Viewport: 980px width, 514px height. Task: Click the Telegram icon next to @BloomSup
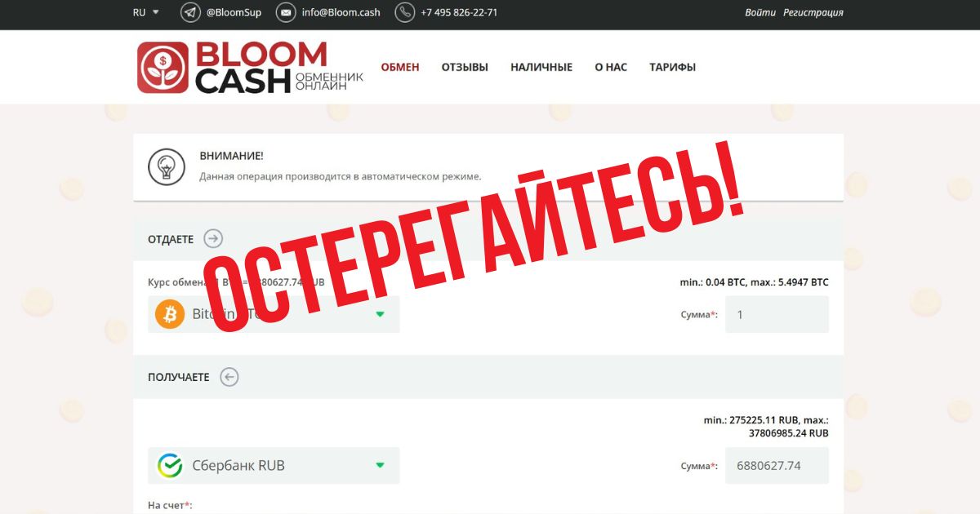point(190,12)
